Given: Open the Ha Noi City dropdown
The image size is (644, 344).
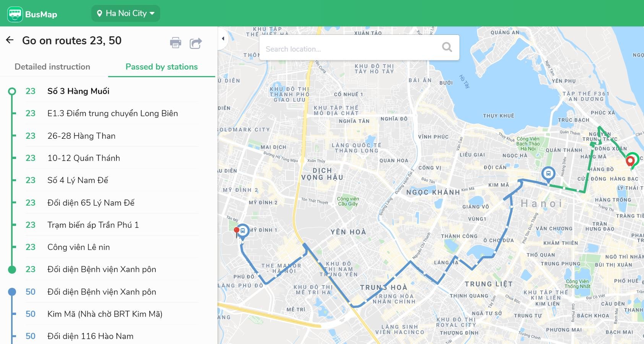Looking at the screenshot, I should pyautogui.click(x=126, y=13).
